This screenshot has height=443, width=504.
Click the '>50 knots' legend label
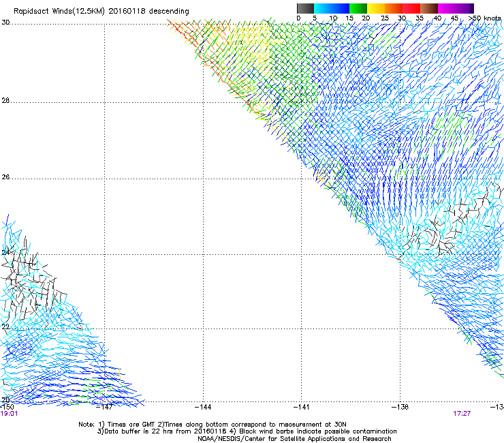tap(485, 18)
